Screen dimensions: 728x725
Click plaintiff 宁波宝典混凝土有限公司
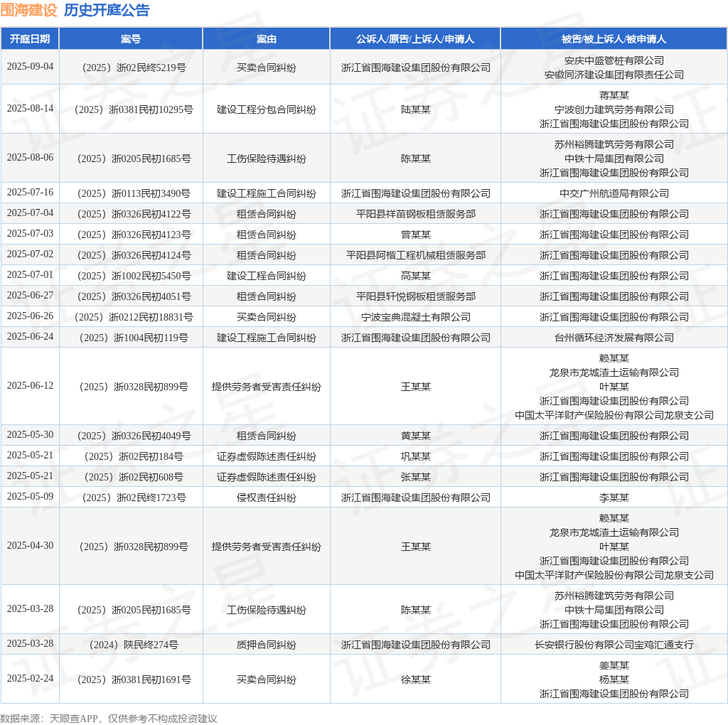pyautogui.click(x=415, y=318)
